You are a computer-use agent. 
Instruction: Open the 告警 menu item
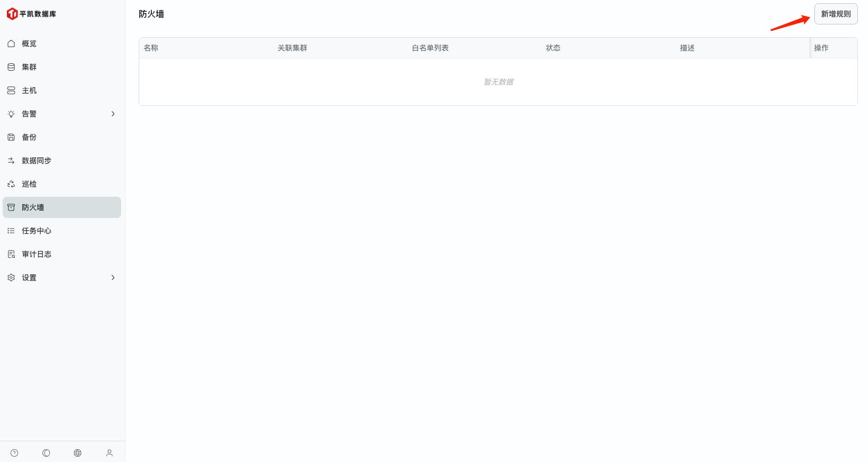coord(29,114)
